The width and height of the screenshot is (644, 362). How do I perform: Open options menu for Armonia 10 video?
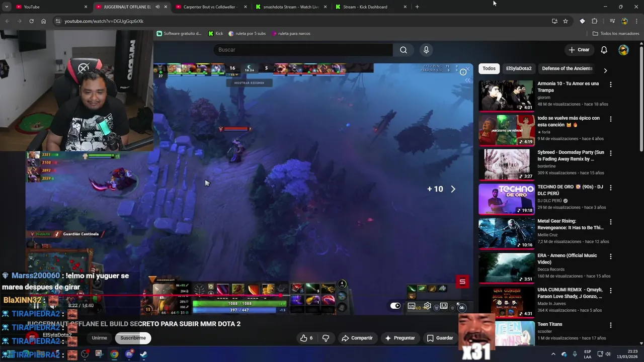tap(611, 84)
